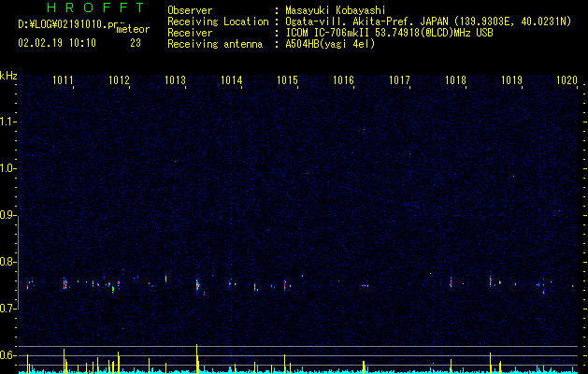Click the kHz axis unit label
This screenshot has height=374, width=588.
click(x=8, y=76)
